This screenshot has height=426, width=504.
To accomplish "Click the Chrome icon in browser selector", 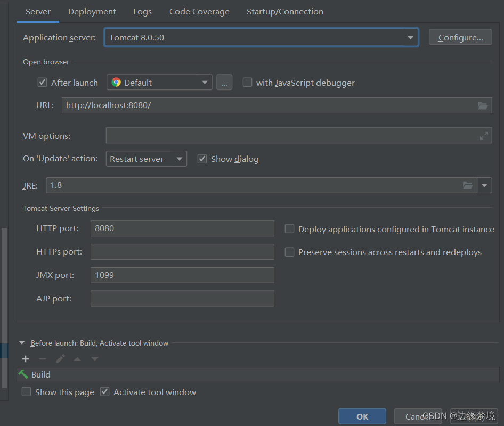I will tap(116, 82).
